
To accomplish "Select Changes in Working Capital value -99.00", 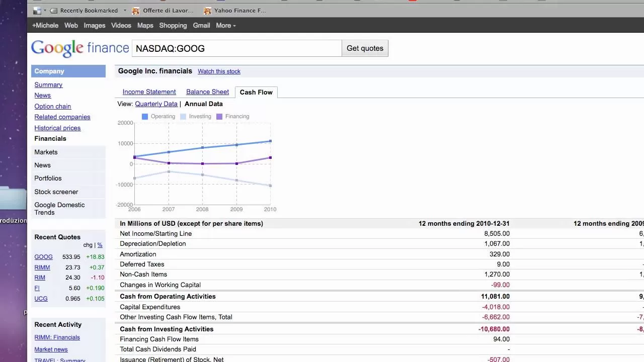I will click(500, 285).
